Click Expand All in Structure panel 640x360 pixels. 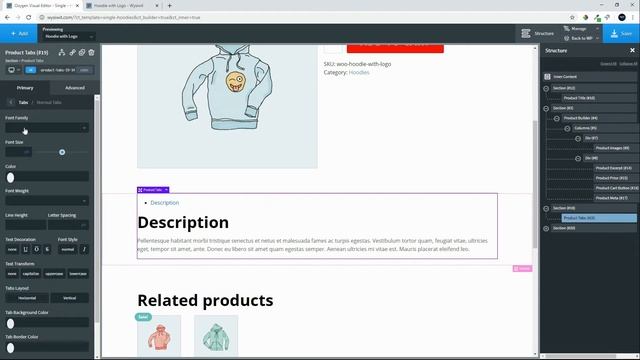pyautogui.click(x=608, y=64)
